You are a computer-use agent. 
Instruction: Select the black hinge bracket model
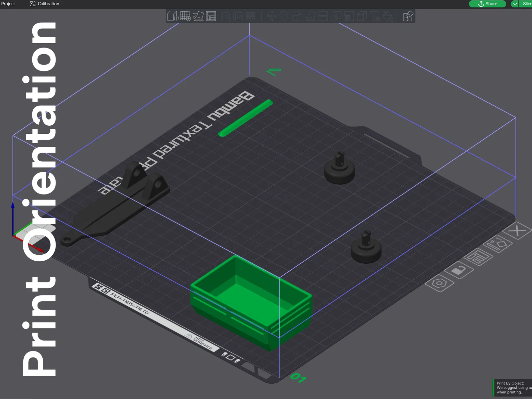(x=115, y=203)
